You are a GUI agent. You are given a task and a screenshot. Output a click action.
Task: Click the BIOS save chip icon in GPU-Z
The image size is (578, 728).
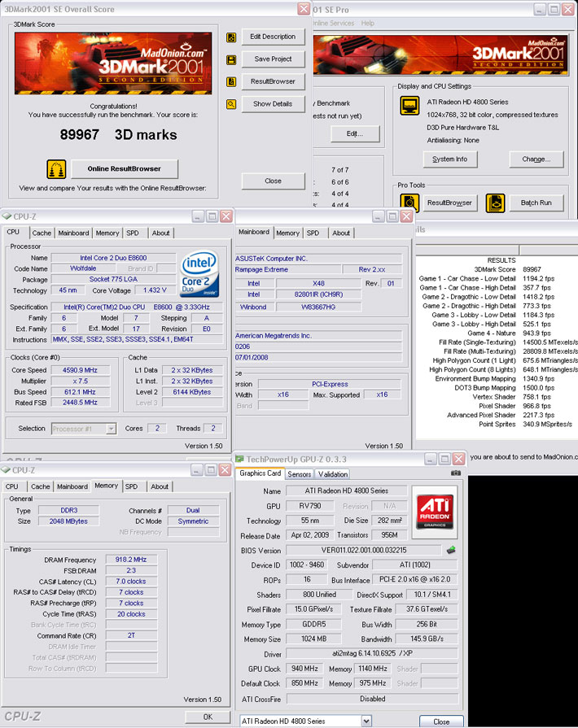coord(451,550)
